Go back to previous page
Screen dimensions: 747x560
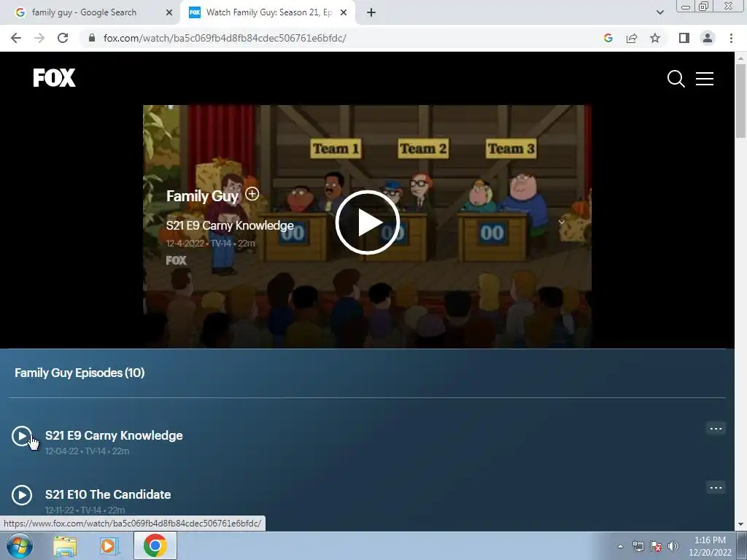(16, 38)
